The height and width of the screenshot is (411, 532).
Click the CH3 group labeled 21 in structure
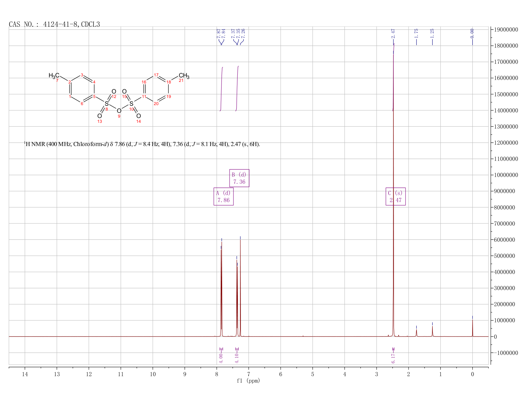pyautogui.click(x=184, y=76)
